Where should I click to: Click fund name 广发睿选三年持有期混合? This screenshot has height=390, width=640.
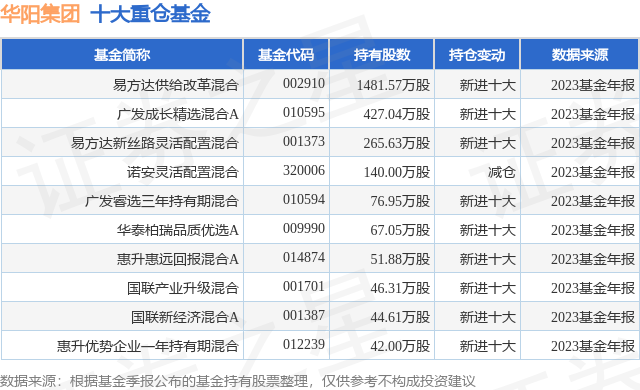tap(162, 201)
